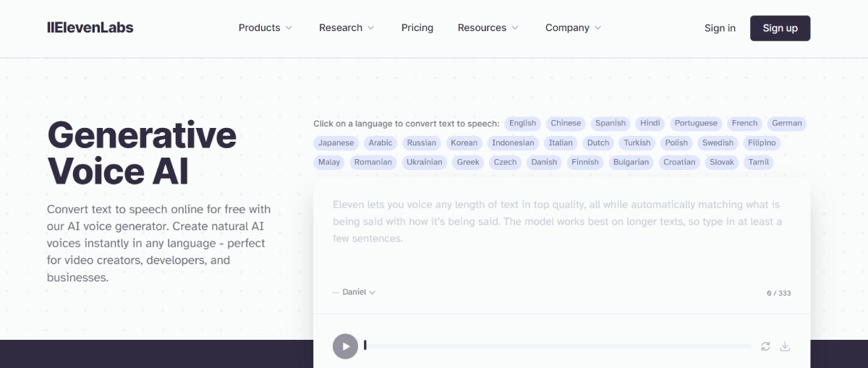Image resolution: width=868 pixels, height=368 pixels.
Task: Click the download audio icon
Action: click(x=785, y=346)
